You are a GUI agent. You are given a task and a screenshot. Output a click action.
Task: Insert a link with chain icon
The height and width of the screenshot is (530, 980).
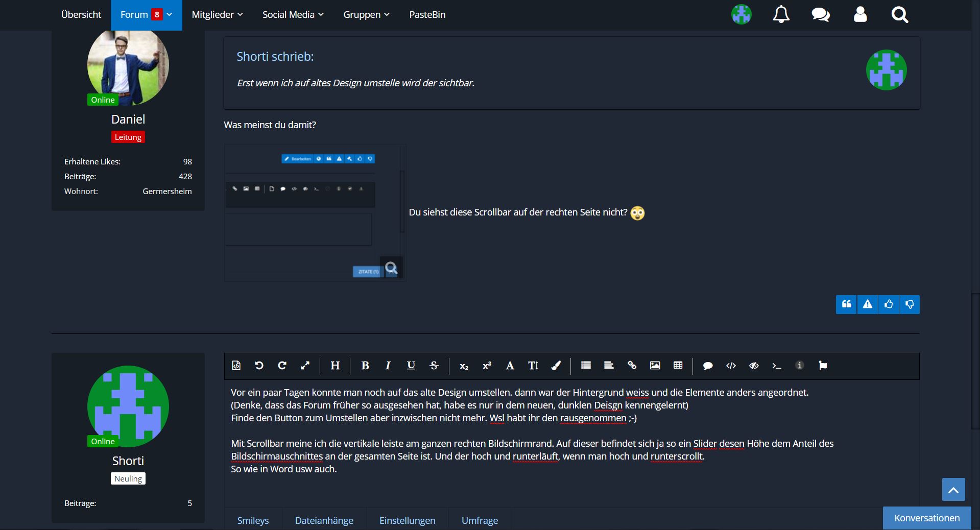click(632, 366)
